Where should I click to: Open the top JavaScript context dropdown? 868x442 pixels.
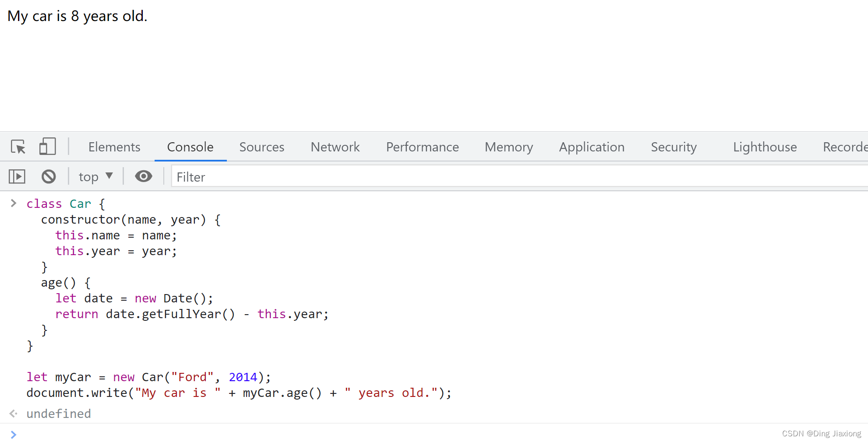(96, 177)
